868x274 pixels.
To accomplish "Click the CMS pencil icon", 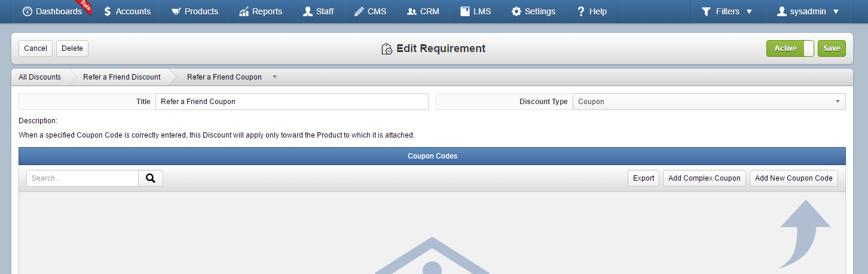I will click(359, 11).
